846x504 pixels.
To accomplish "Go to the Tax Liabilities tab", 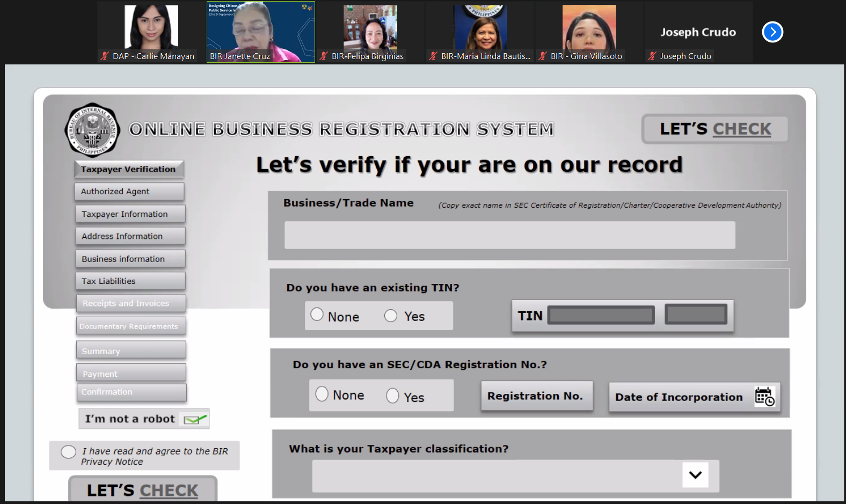I will click(x=130, y=281).
